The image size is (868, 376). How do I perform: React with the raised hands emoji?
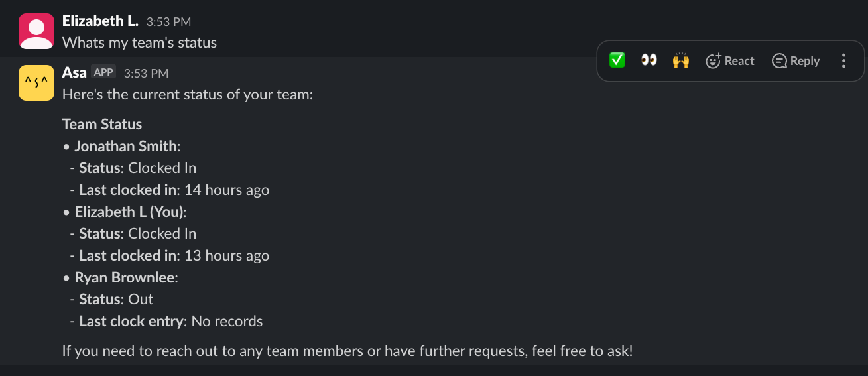681,61
